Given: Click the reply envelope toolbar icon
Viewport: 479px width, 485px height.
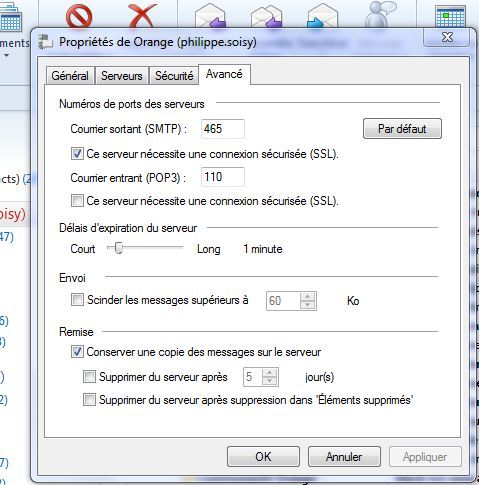Looking at the screenshot, I should [211, 16].
